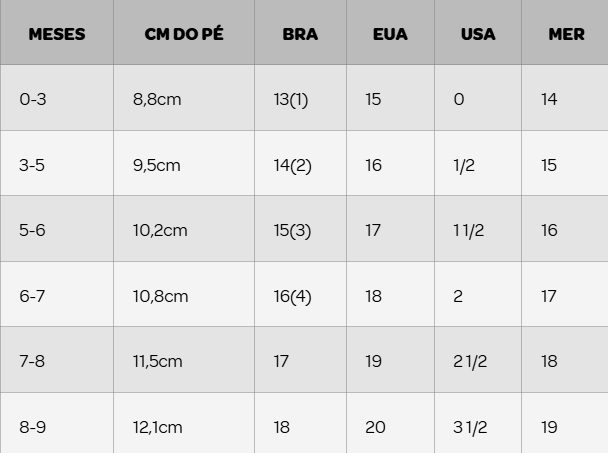Select the 10,8cm measurement cell
The height and width of the screenshot is (453, 608).
pyautogui.click(x=160, y=296)
